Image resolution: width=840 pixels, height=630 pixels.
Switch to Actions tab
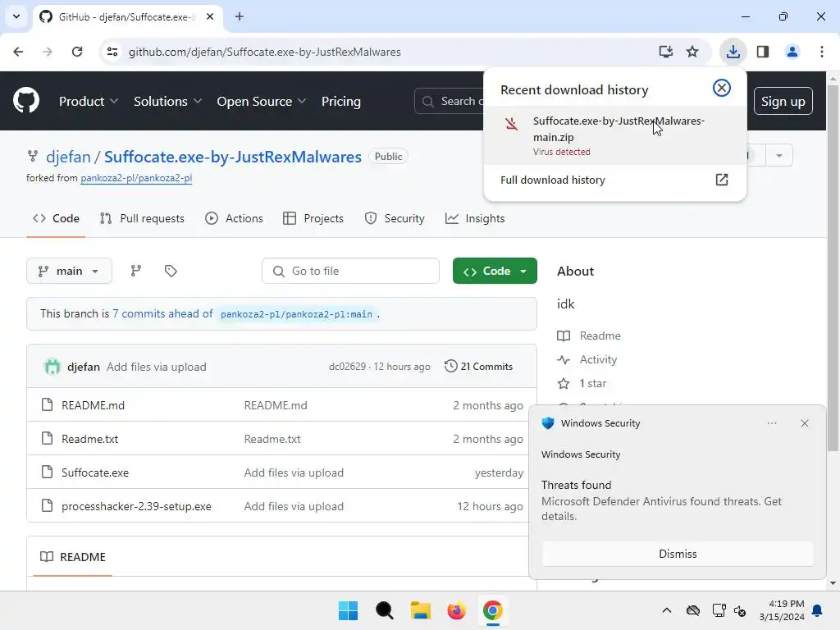tap(234, 218)
